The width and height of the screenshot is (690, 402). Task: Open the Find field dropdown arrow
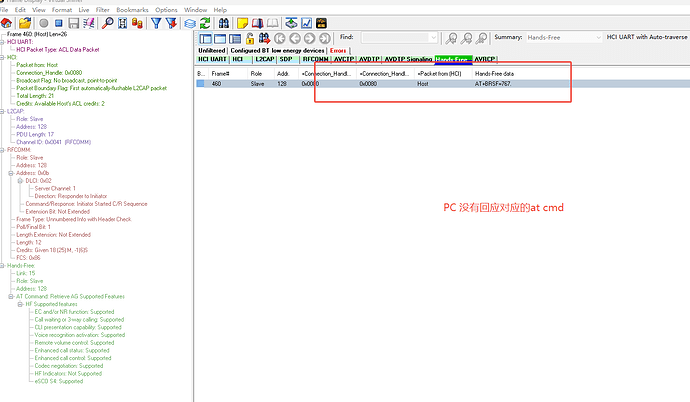tap(433, 38)
